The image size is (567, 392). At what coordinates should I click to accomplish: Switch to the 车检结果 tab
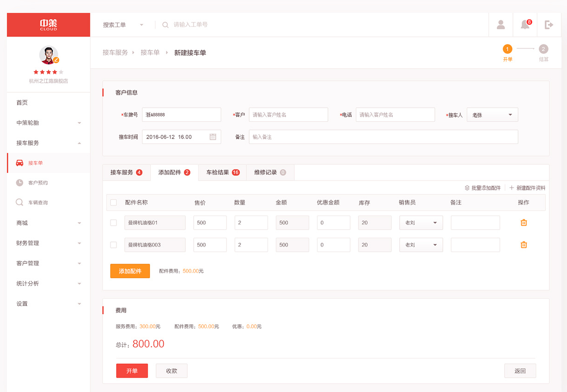tap(222, 172)
